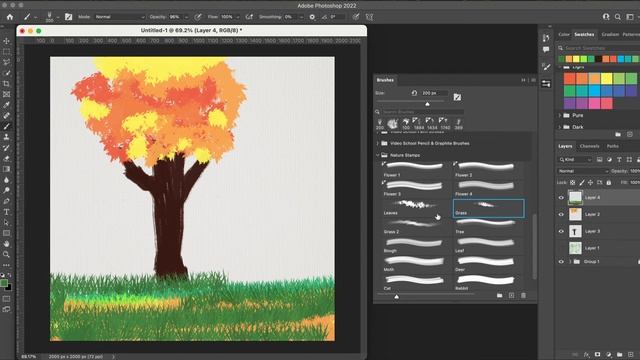
Task: Select the Type tool
Action: (x=6, y=212)
